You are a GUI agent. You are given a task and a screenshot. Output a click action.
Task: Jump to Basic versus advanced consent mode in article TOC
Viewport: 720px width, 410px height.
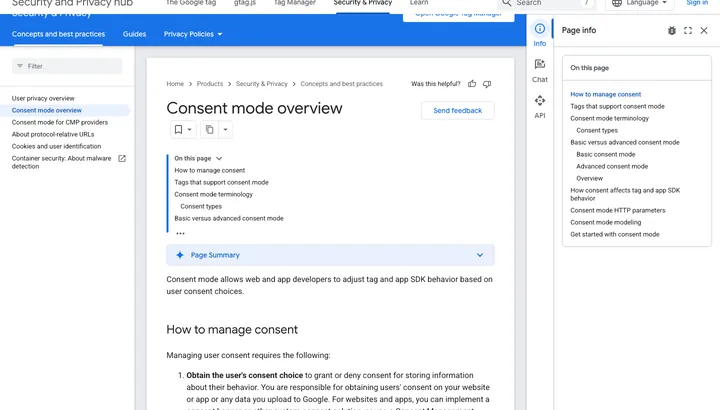pyautogui.click(x=229, y=218)
